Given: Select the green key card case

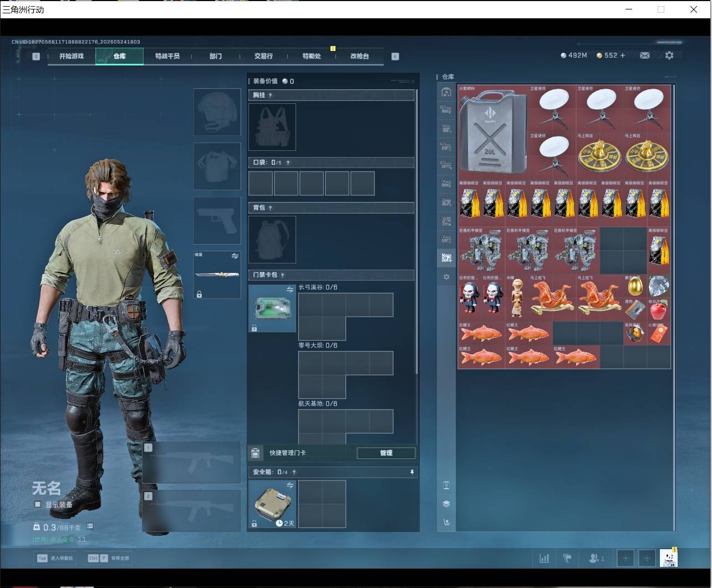Looking at the screenshot, I should pos(272,308).
